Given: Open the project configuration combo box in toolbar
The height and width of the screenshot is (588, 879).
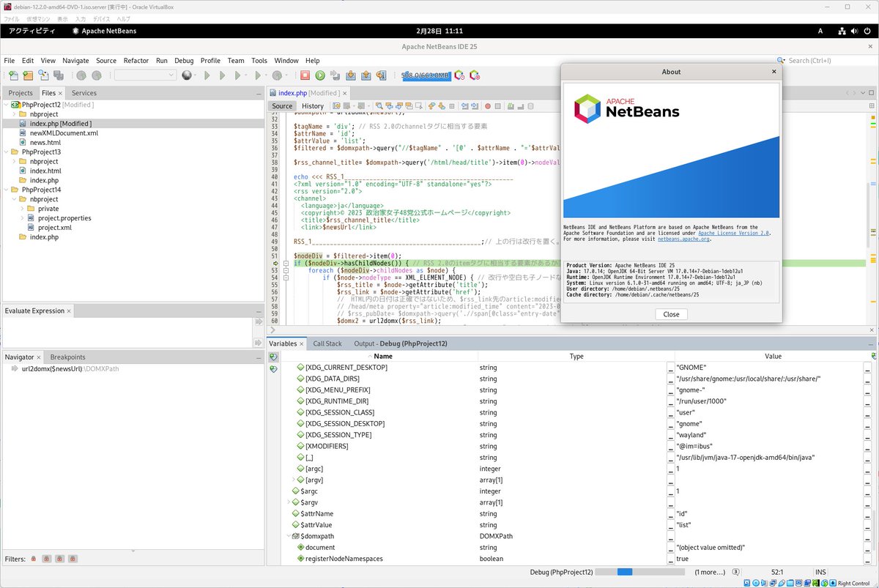Looking at the screenshot, I should click(145, 75).
